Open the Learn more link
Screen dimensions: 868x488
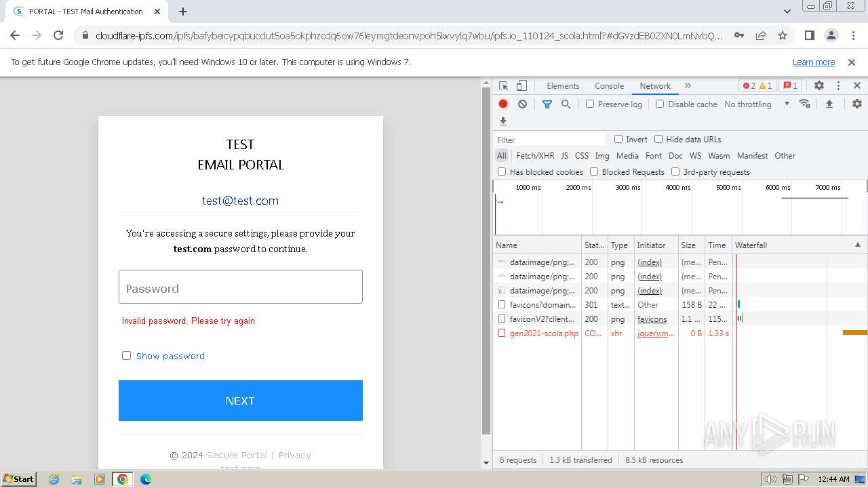click(x=814, y=62)
